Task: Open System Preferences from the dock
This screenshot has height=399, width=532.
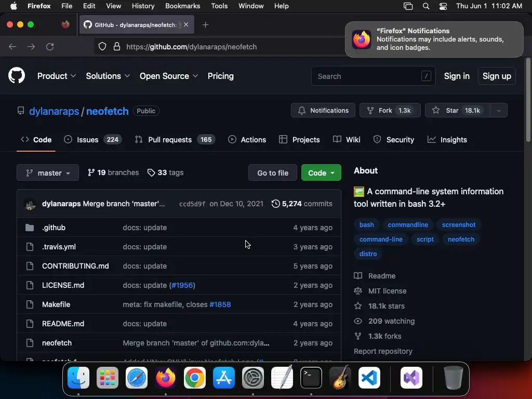Action: pos(253,378)
